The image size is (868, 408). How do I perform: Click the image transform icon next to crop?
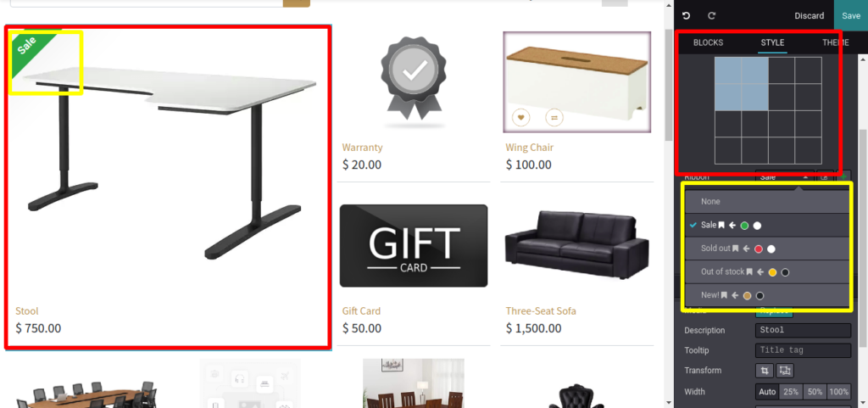coord(786,371)
